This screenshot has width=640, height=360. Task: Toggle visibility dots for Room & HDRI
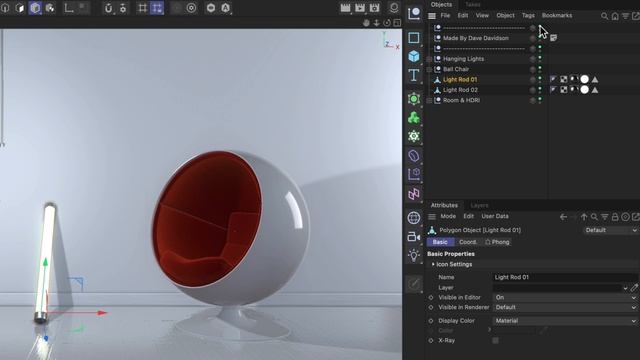540,100
